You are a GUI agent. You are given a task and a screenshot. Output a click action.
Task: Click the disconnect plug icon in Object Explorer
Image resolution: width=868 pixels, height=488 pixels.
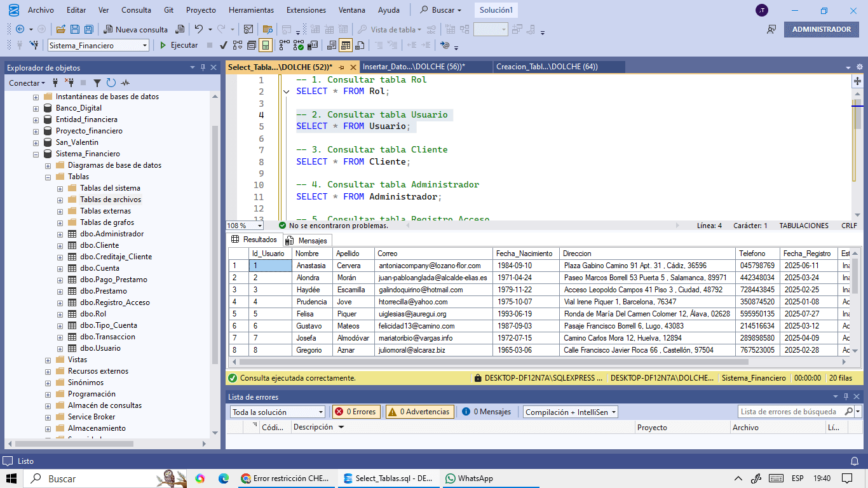coord(69,83)
